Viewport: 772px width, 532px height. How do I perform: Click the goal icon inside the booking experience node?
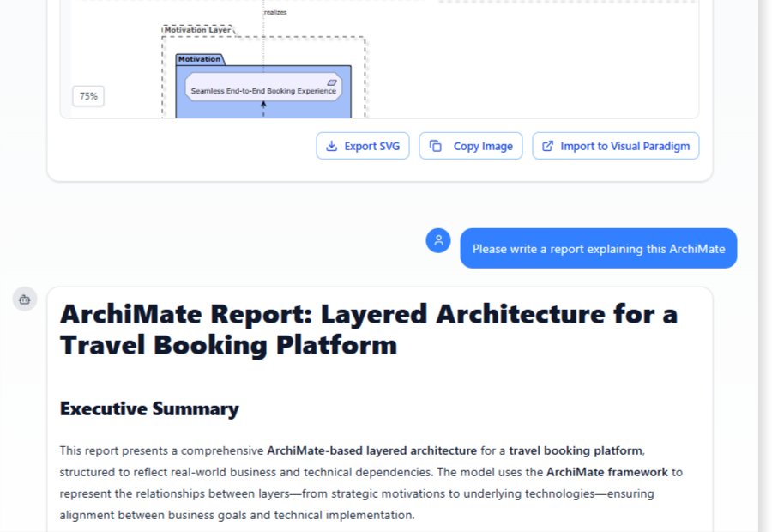coord(332,82)
